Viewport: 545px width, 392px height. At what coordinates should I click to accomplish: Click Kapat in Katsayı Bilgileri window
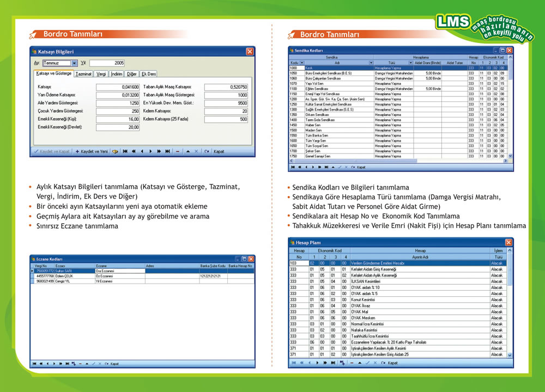219,151
